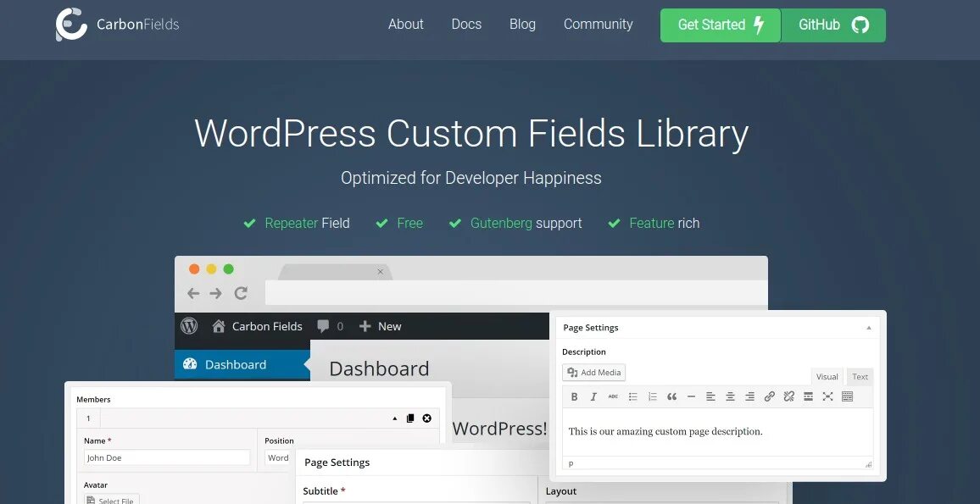Click the Feature rich link
This screenshot has width=980, height=504.
point(665,223)
